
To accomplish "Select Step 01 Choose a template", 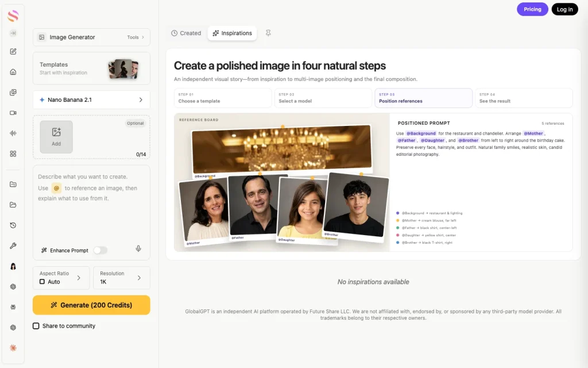I will (223, 98).
